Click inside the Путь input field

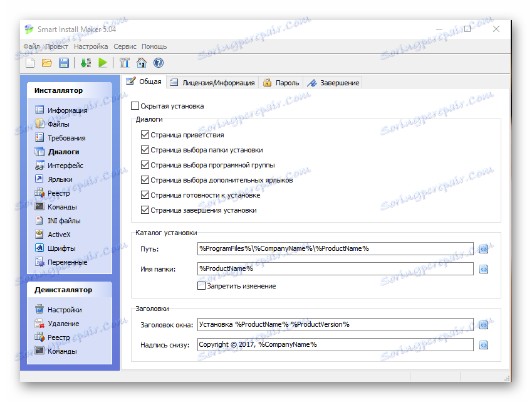pos(335,248)
